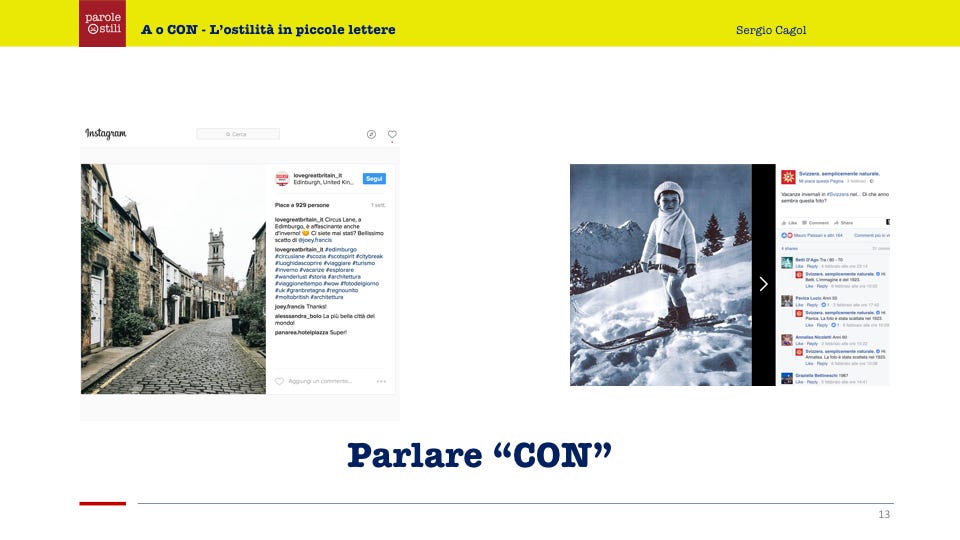Click the Cerca search field
960x540 pixels.
tap(238, 133)
